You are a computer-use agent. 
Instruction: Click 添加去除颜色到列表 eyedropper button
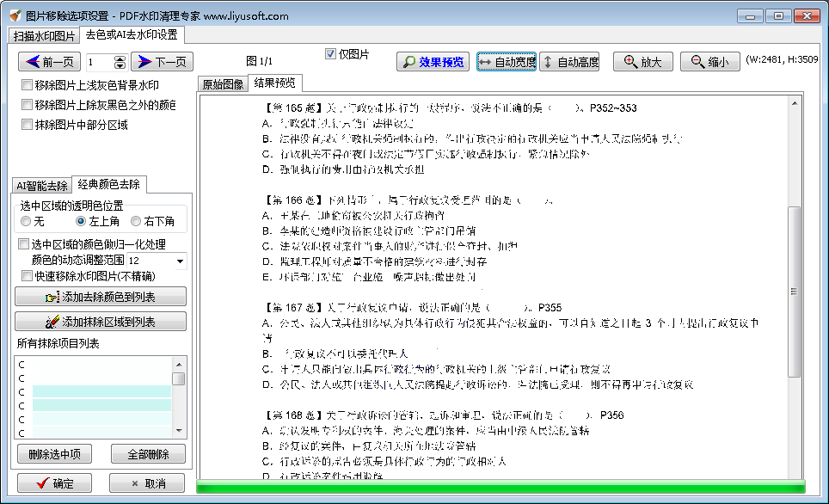101,297
